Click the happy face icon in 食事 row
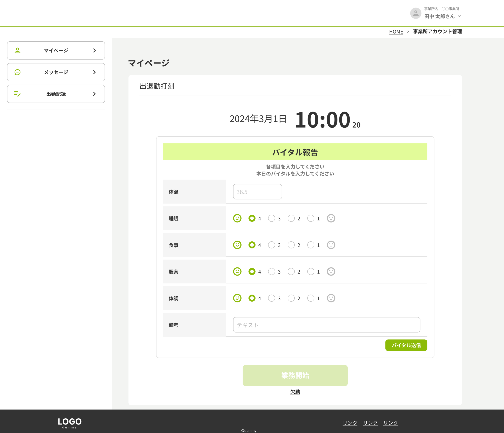The height and width of the screenshot is (433, 504). [x=237, y=245]
